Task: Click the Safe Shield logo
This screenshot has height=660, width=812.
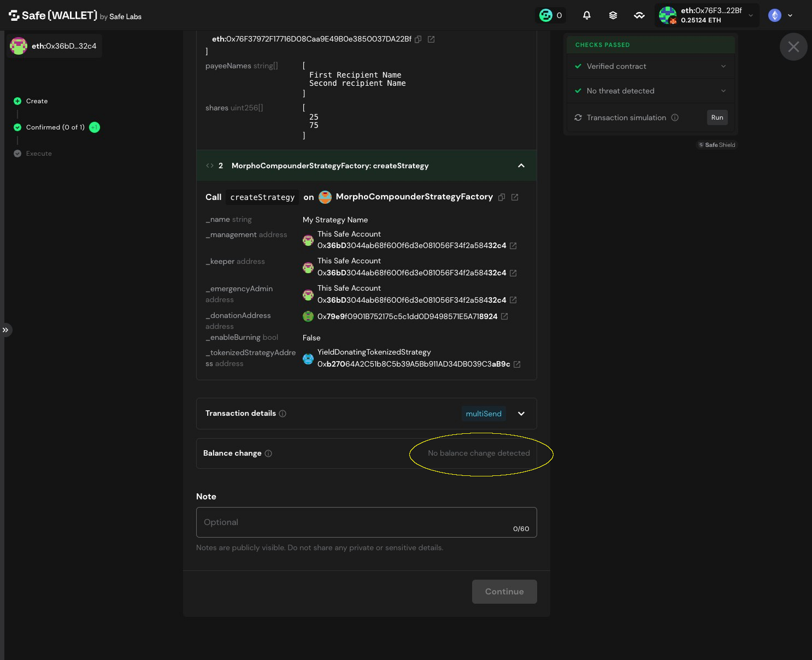Action: point(717,145)
